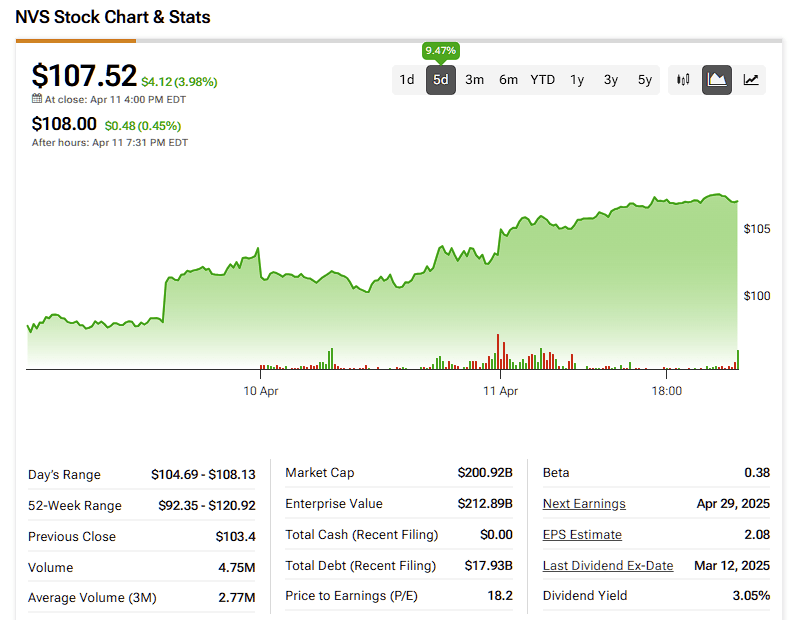This screenshot has width=796, height=620.
Task: Click the NVS Stock Chart & Stats heading
Action: tap(113, 17)
